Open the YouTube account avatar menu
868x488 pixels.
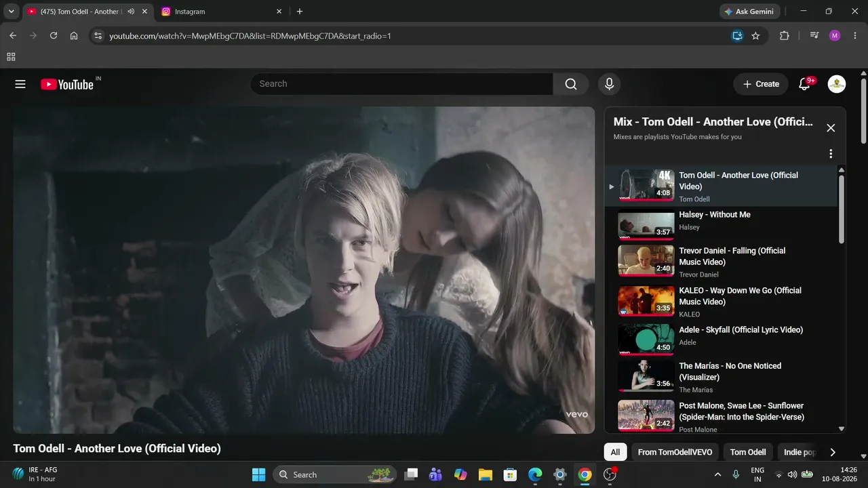[837, 84]
